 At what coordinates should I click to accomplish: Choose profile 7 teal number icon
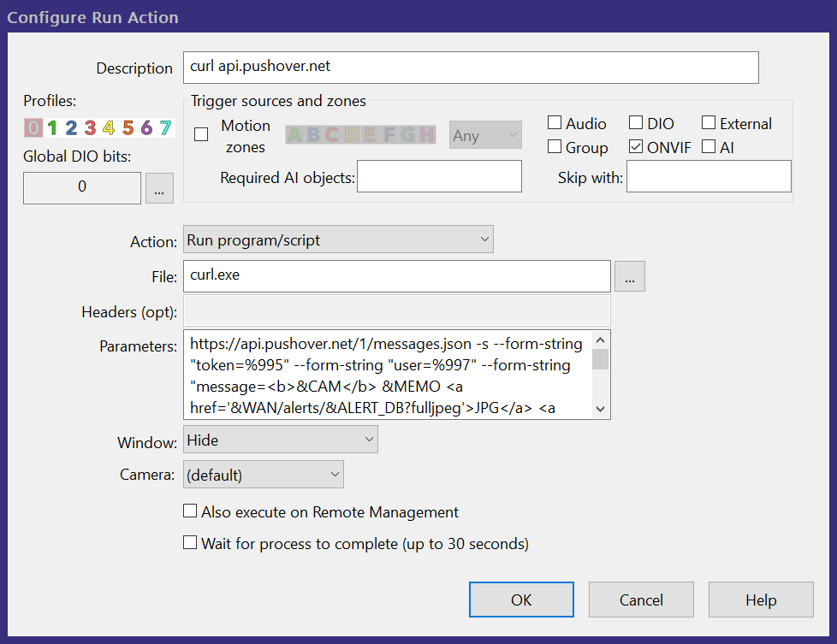165,128
